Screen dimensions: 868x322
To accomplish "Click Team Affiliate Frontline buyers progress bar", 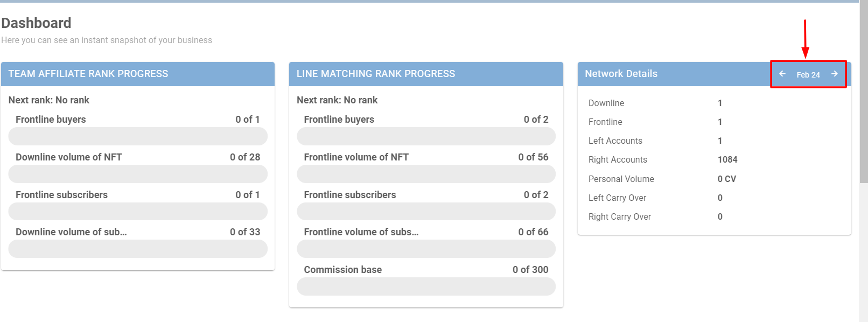I will pos(138,136).
